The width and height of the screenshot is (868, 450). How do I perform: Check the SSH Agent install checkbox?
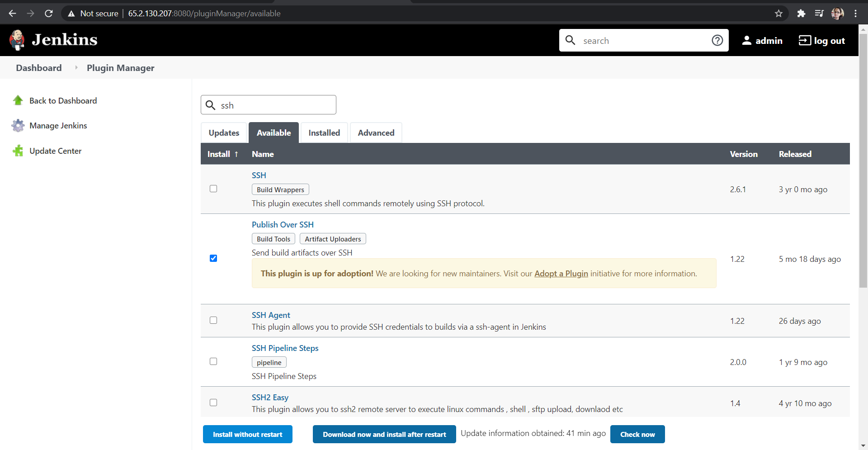pos(213,320)
